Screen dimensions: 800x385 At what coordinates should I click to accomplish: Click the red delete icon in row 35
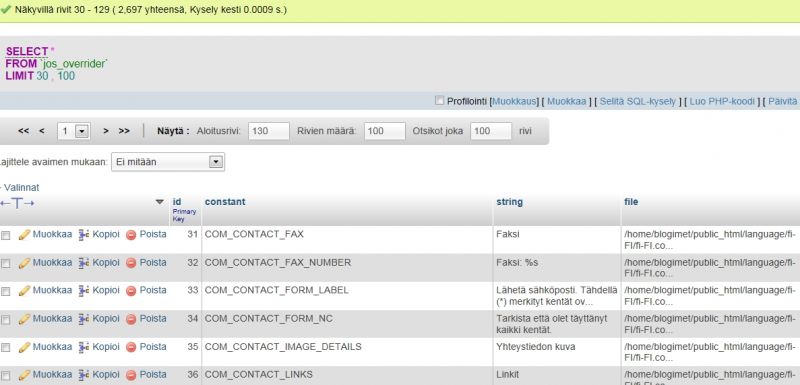pyautogui.click(x=131, y=347)
